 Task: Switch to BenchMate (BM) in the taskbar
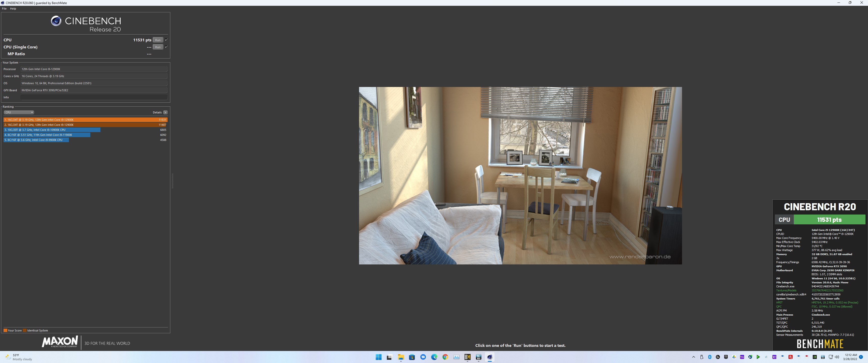coord(467,357)
